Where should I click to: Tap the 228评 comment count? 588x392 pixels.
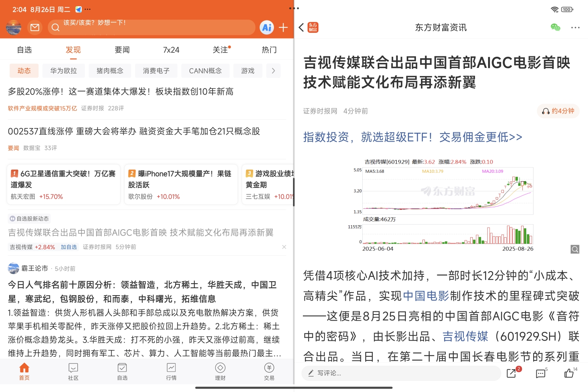(116, 108)
